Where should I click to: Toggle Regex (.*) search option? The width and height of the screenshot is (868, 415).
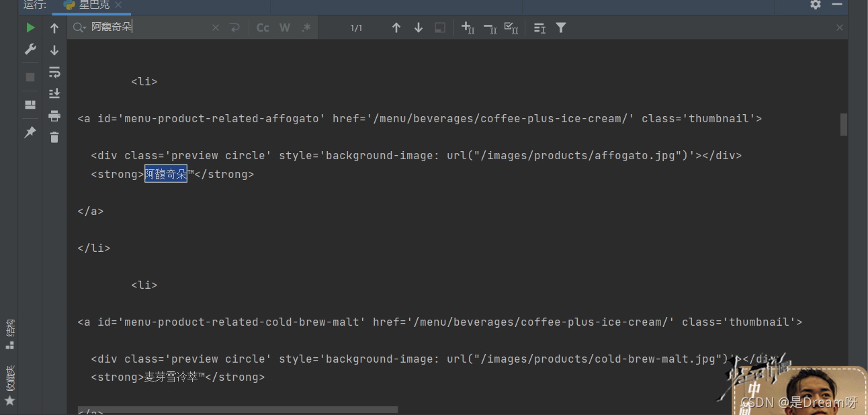[306, 28]
